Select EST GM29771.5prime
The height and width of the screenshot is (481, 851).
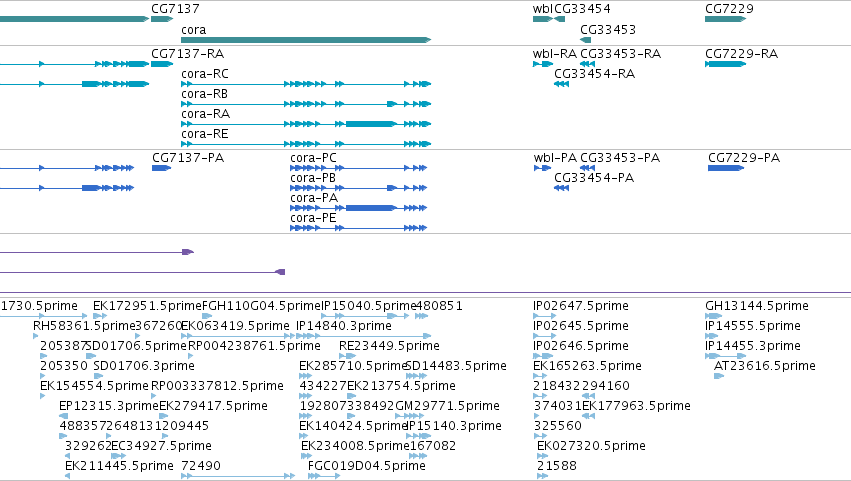447,407
